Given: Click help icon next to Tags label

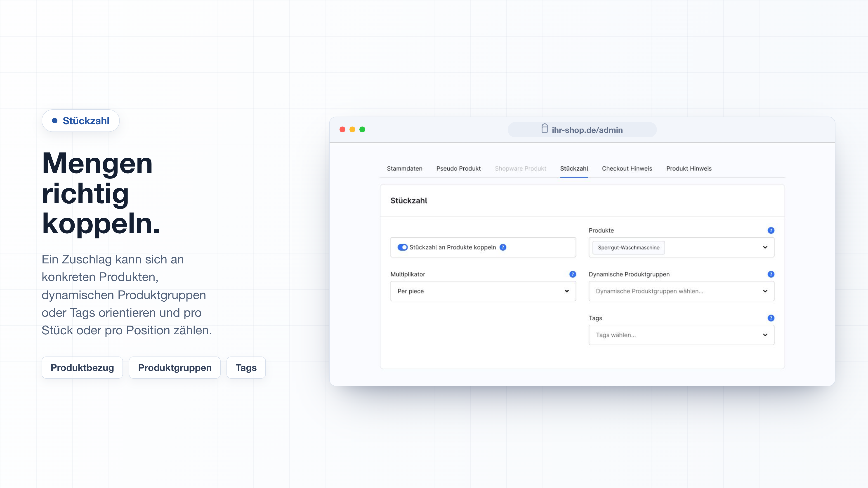Looking at the screenshot, I should click(x=771, y=318).
